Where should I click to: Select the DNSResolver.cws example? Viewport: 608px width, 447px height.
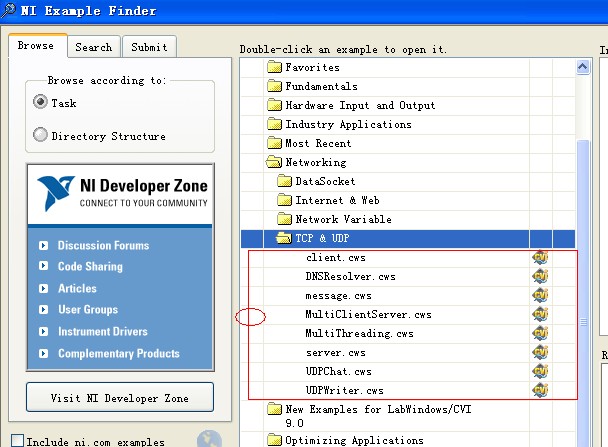click(x=351, y=276)
